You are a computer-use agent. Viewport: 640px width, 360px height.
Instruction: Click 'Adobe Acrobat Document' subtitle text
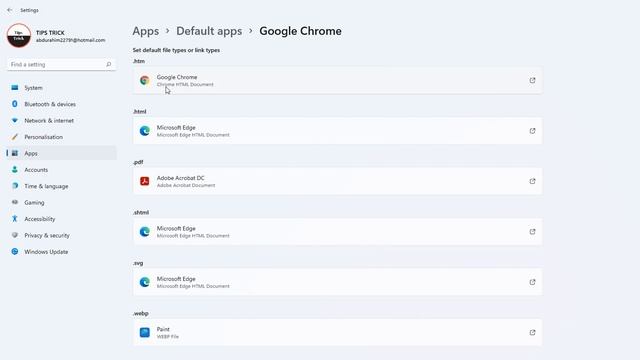click(x=186, y=185)
